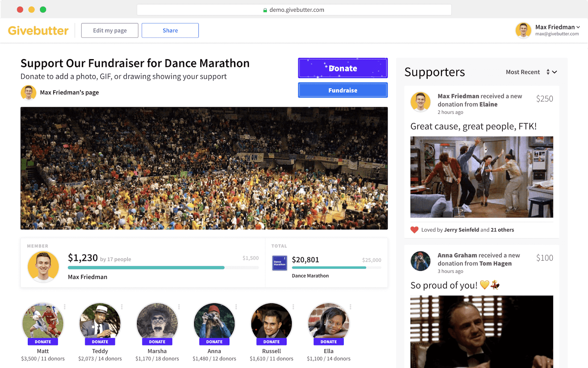The height and width of the screenshot is (368, 588).
Task: Open Teddy's three-dot options menu
Action: (x=122, y=307)
